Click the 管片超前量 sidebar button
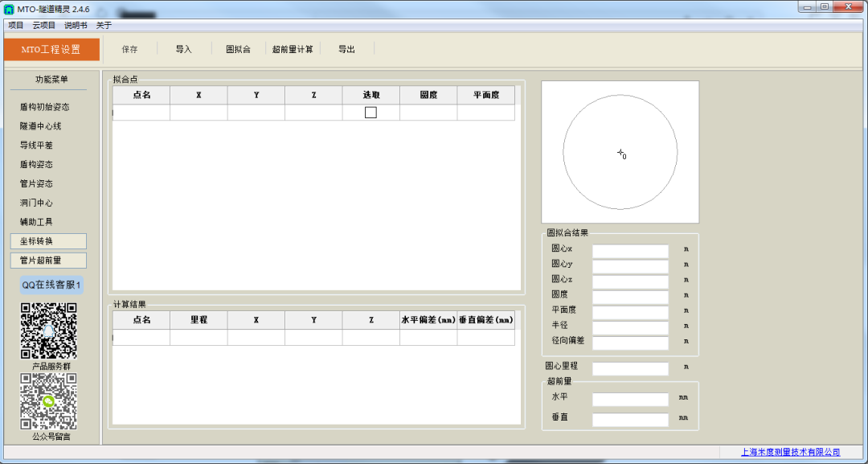 [48, 261]
